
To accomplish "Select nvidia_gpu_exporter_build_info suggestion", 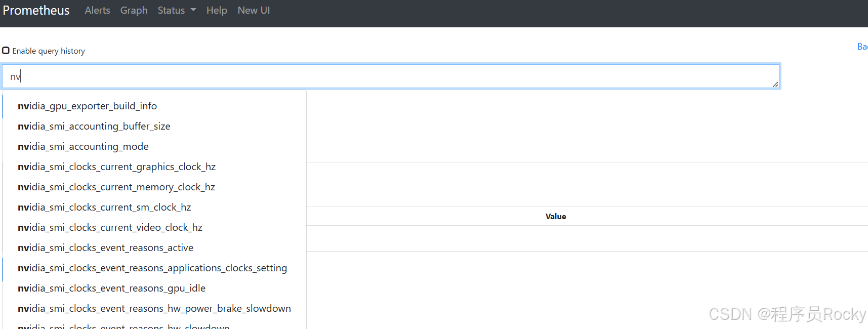I will click(x=87, y=106).
